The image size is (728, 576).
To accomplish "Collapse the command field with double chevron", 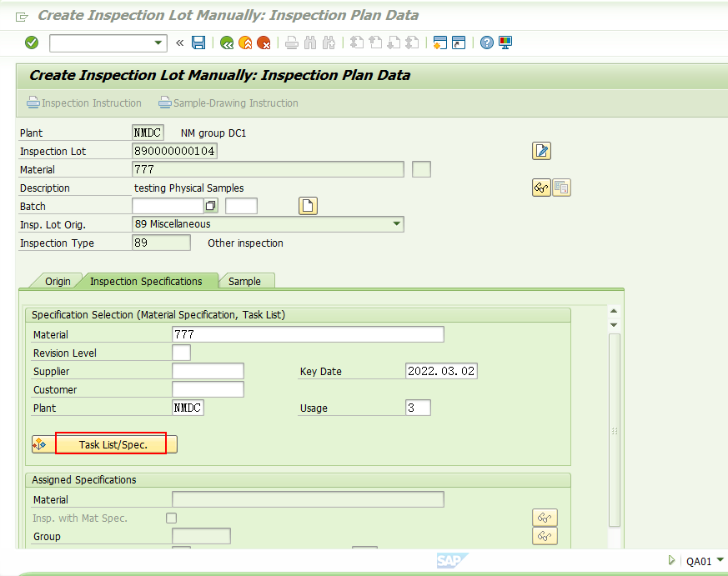I will 179,43.
